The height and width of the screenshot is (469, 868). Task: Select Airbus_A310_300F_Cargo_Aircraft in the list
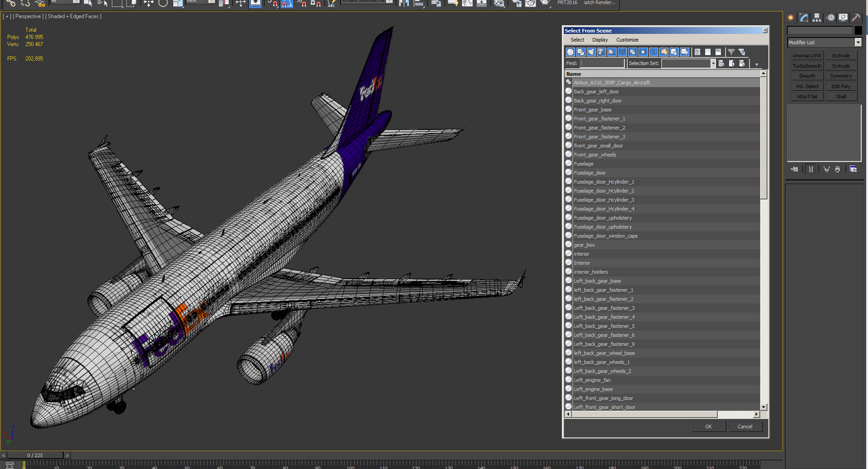(662, 83)
